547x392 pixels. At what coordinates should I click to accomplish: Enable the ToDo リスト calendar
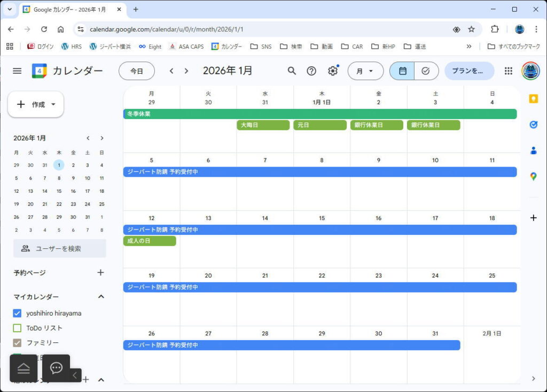(17, 328)
